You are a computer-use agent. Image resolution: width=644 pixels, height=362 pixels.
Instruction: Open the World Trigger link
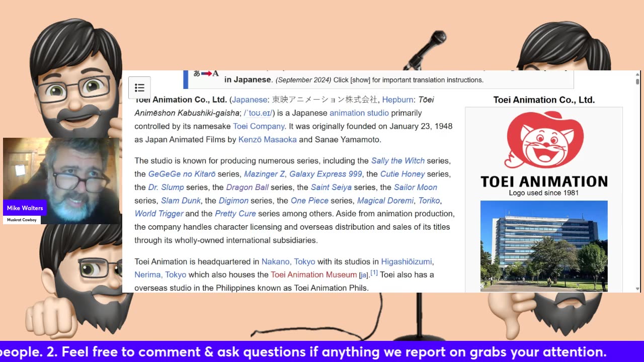pos(159,214)
